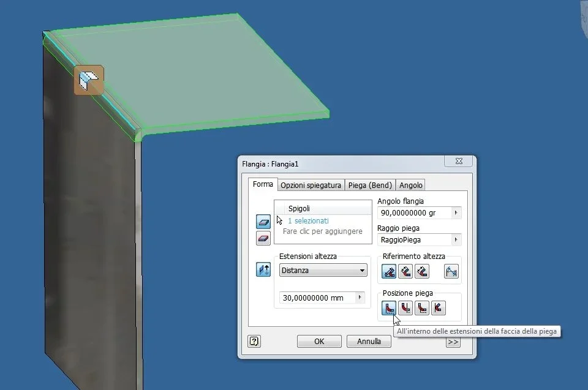Screen dimensions: 588x390
Task: Switch to Forma tab
Action: point(263,184)
